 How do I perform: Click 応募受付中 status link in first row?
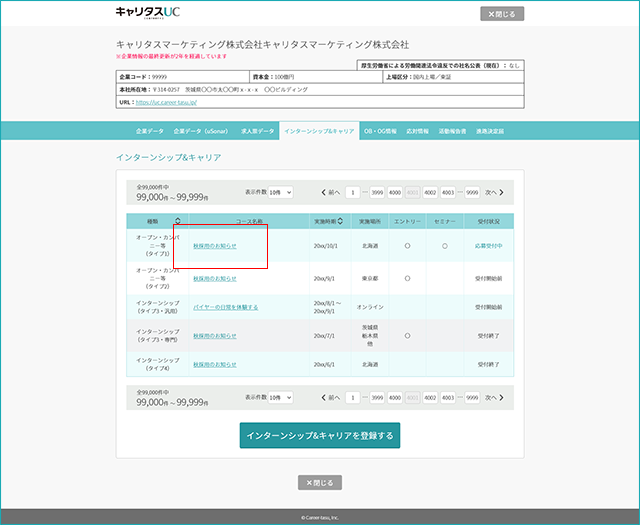tap(489, 246)
